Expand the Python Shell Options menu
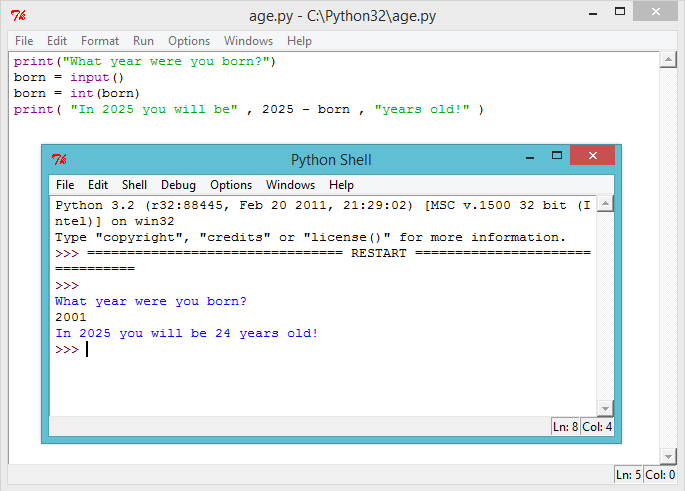Viewport: 685px width, 491px height. click(231, 185)
